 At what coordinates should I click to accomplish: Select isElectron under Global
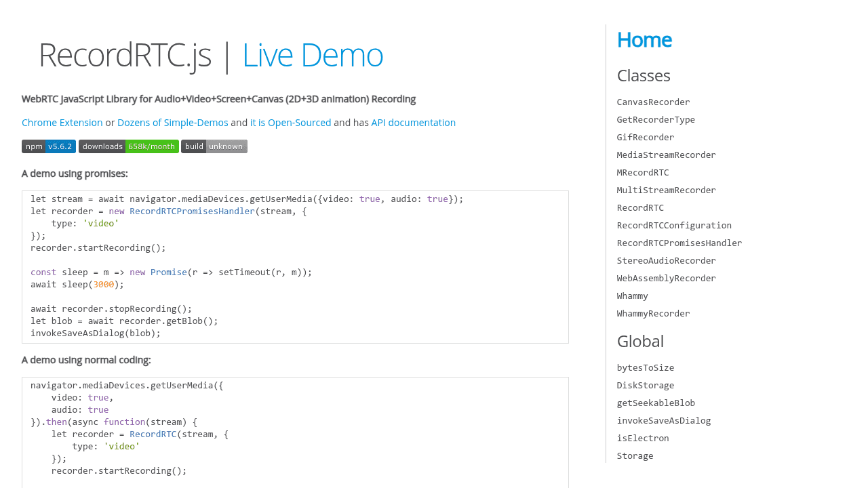(x=643, y=439)
